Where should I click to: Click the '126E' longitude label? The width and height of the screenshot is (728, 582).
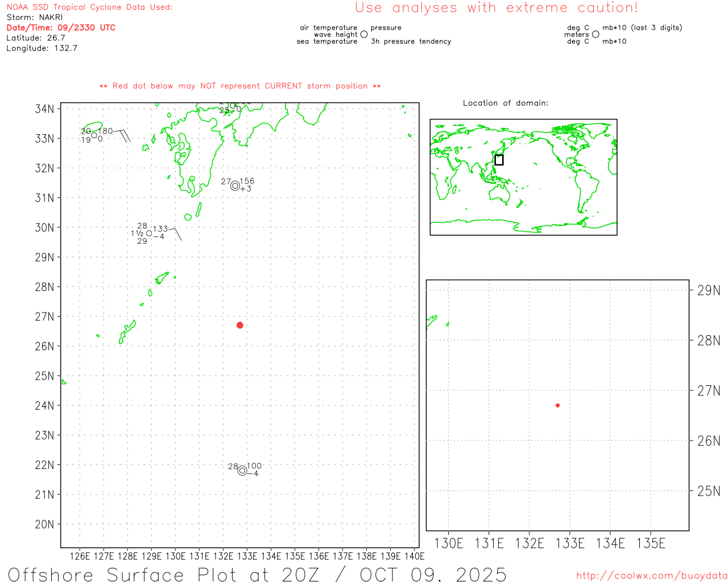pos(80,556)
